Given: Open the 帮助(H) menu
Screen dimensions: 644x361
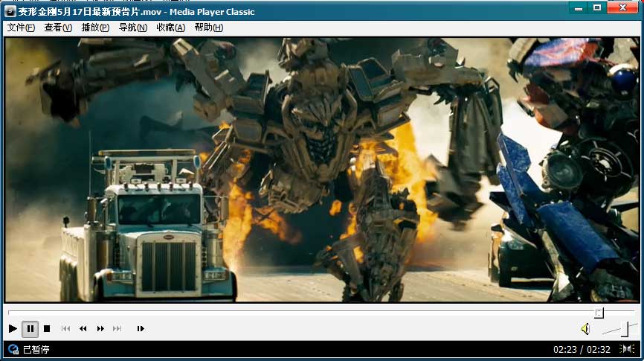Looking at the screenshot, I should 209,28.
